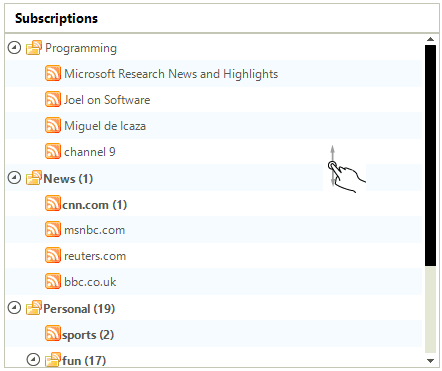Click the RSS icon beside sports (2)

tap(53, 334)
